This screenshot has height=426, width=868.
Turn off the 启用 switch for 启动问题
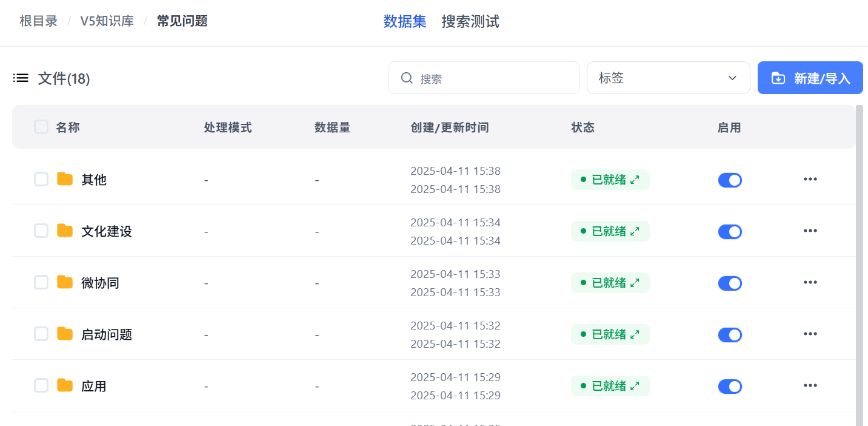pos(730,335)
